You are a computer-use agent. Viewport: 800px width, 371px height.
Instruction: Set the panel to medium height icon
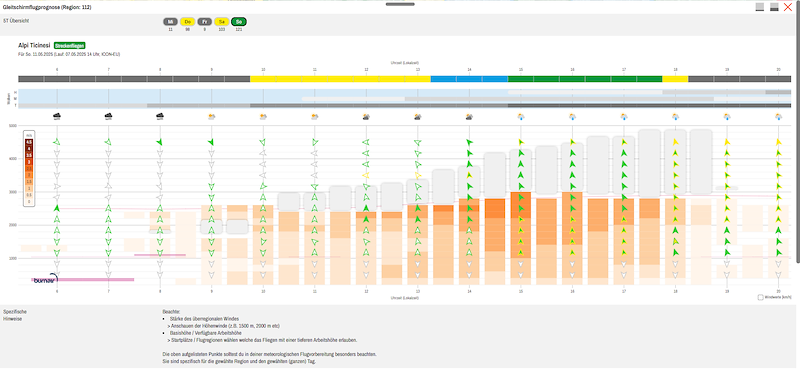tap(774, 7)
